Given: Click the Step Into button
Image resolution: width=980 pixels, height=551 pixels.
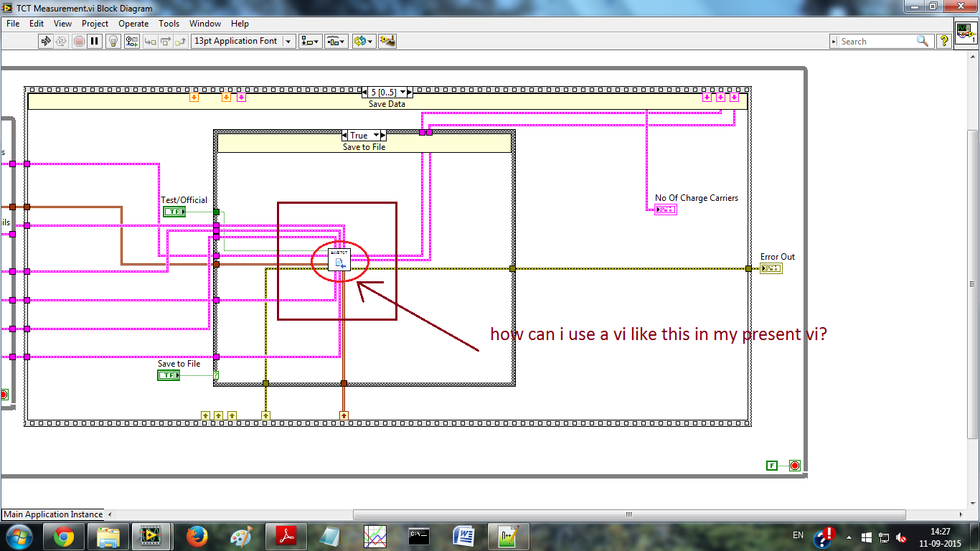Looking at the screenshot, I should [x=151, y=41].
